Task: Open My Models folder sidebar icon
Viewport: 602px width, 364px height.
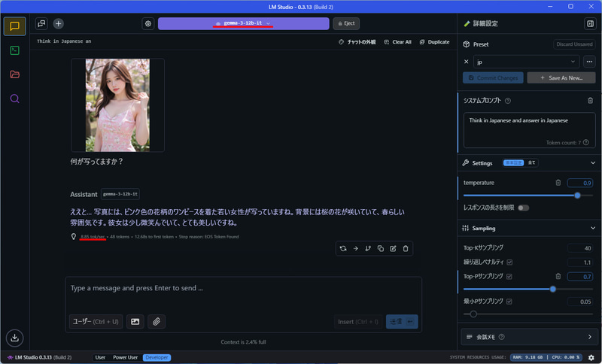Action: click(x=14, y=74)
